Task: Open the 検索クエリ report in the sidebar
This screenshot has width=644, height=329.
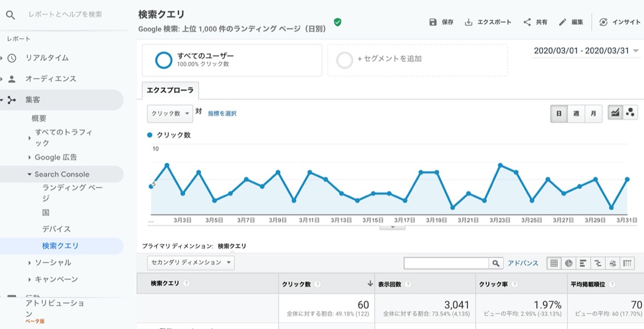Action: (61, 246)
